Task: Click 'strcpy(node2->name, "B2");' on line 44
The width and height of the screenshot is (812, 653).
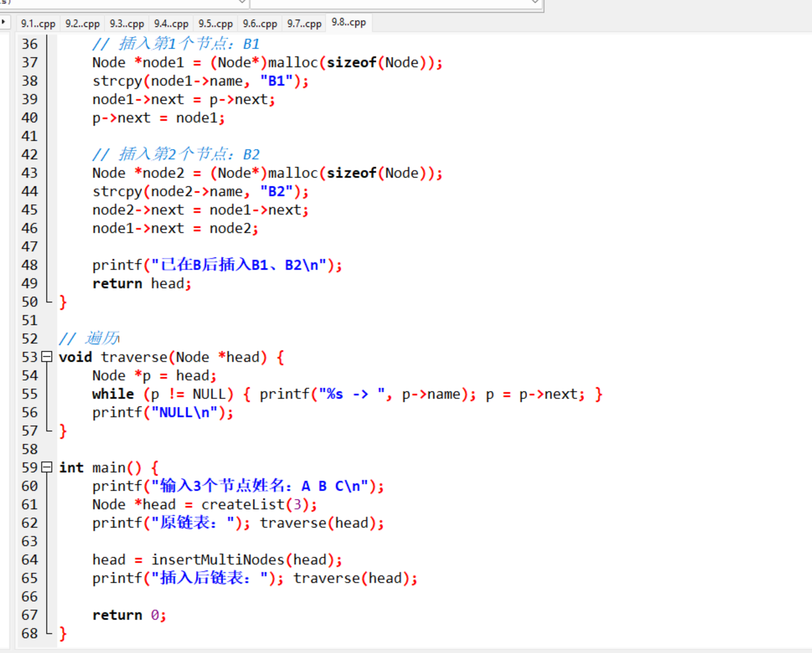Action: [x=200, y=191]
